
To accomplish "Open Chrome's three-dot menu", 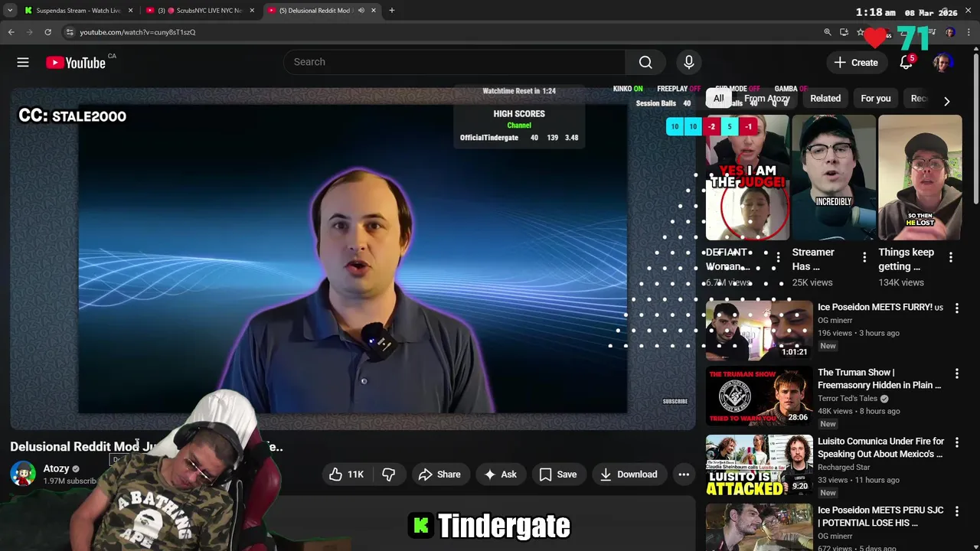I will 969,32.
